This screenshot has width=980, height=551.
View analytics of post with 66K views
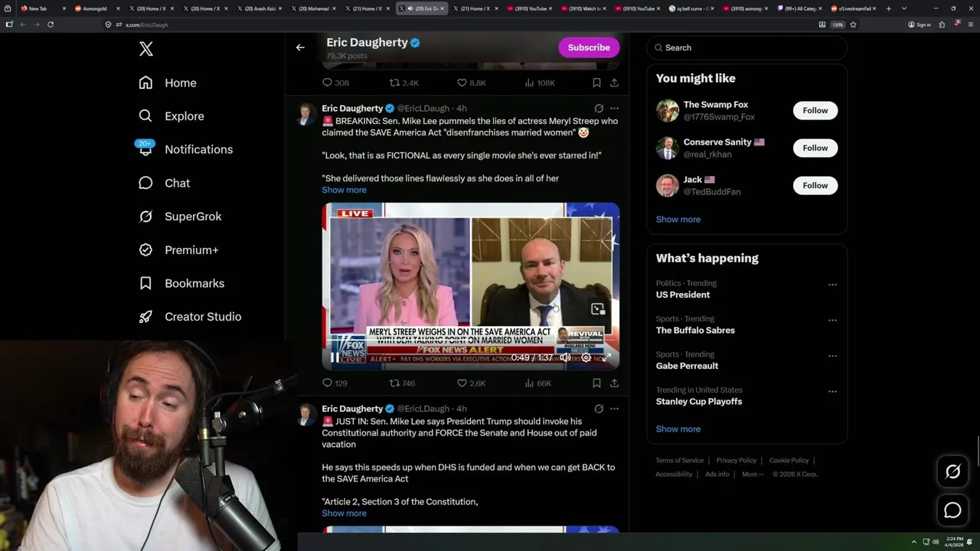[537, 383]
